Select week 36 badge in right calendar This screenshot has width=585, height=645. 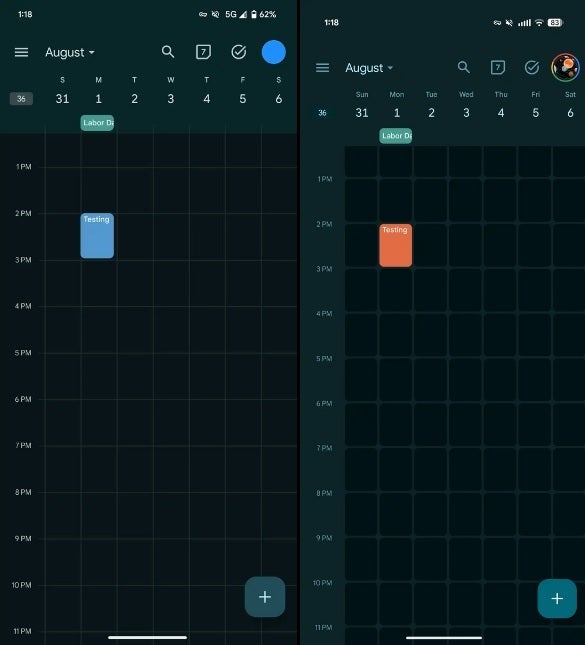click(323, 113)
